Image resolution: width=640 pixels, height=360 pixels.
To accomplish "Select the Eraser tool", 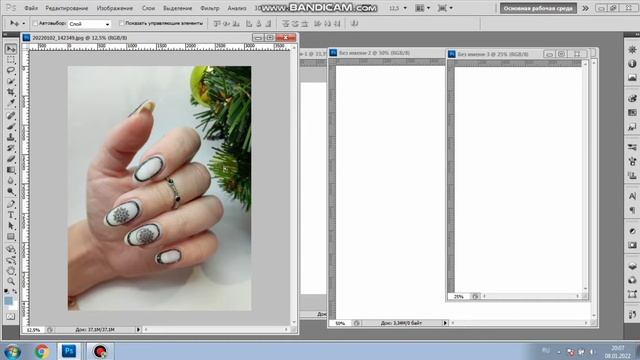I will point(11,159).
